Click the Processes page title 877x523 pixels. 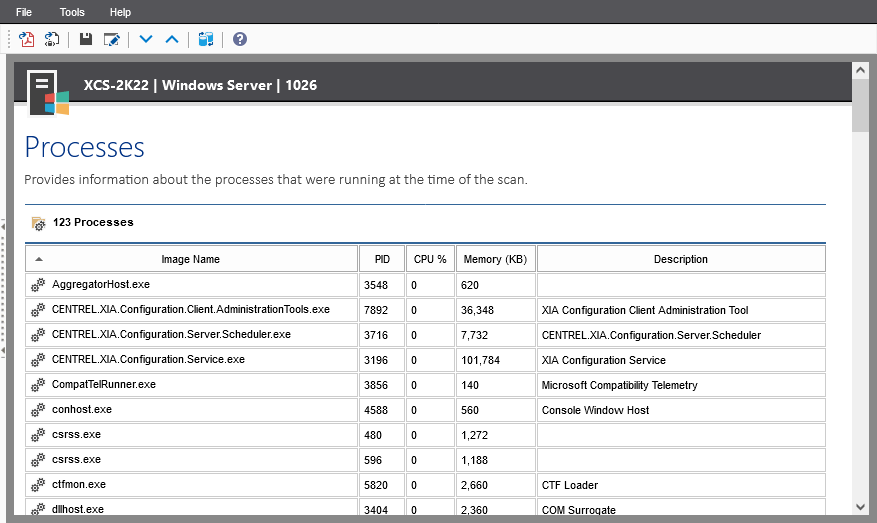click(x=84, y=147)
